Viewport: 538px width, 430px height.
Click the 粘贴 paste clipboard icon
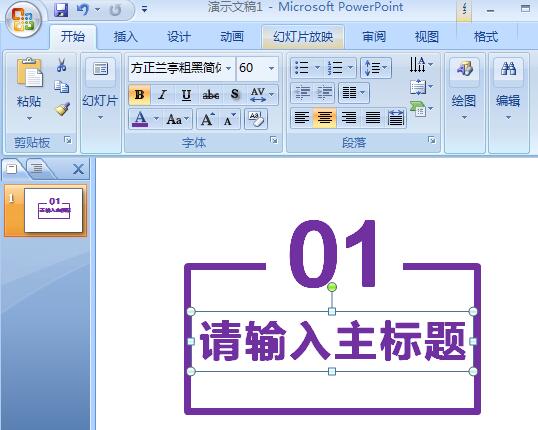(30, 72)
